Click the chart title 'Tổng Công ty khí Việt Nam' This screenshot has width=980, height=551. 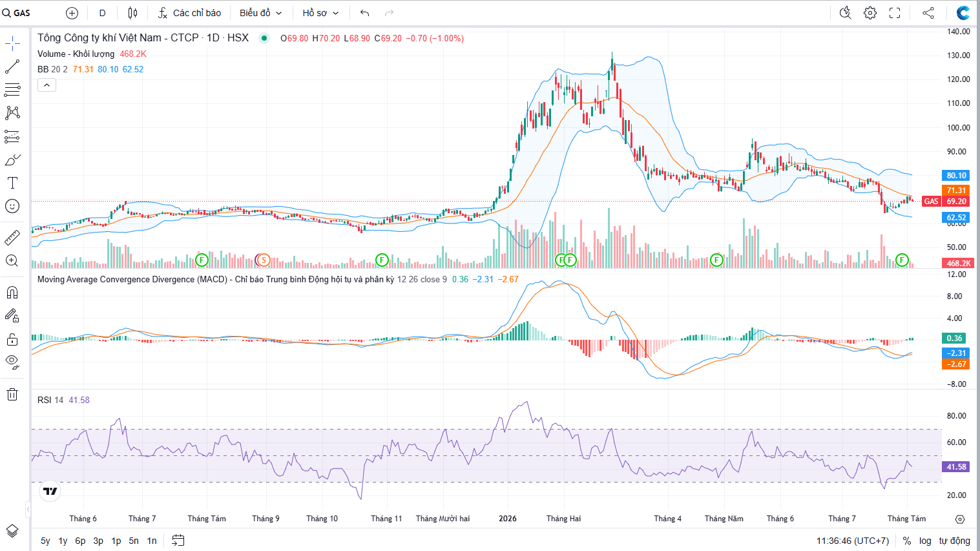[99, 37]
